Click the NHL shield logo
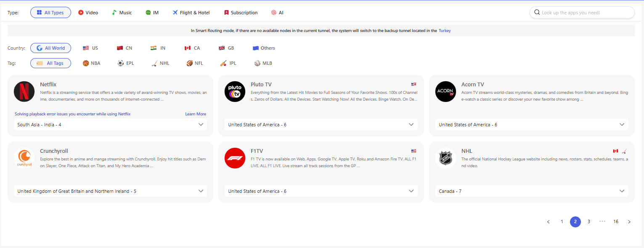Viewport: 644px width, 248px height. 445,158
